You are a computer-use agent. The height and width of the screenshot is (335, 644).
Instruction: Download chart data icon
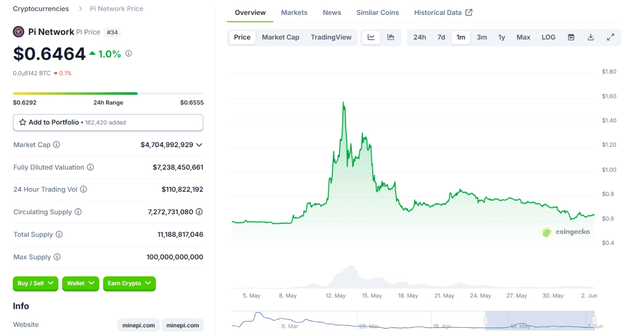click(x=591, y=37)
